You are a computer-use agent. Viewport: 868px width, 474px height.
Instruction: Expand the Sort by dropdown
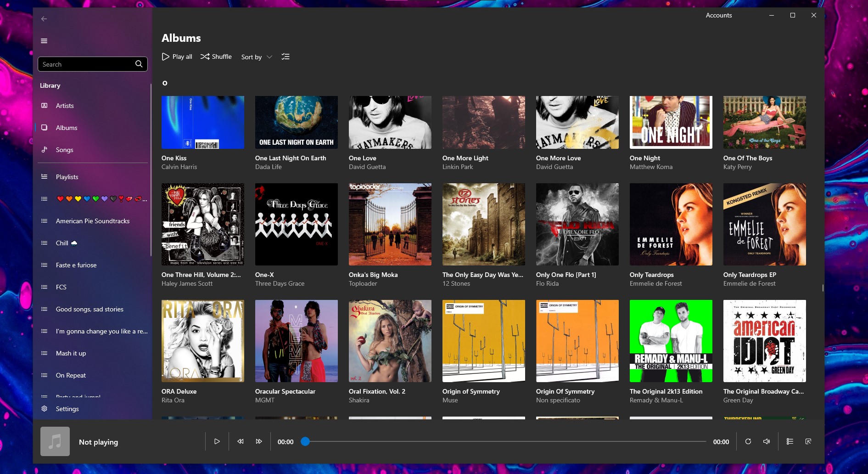pos(257,57)
